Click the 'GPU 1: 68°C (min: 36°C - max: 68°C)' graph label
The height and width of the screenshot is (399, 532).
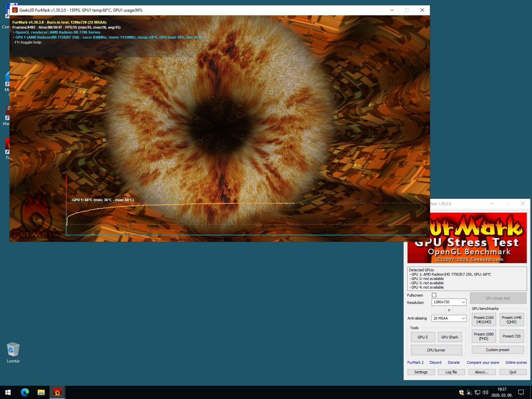103,200
